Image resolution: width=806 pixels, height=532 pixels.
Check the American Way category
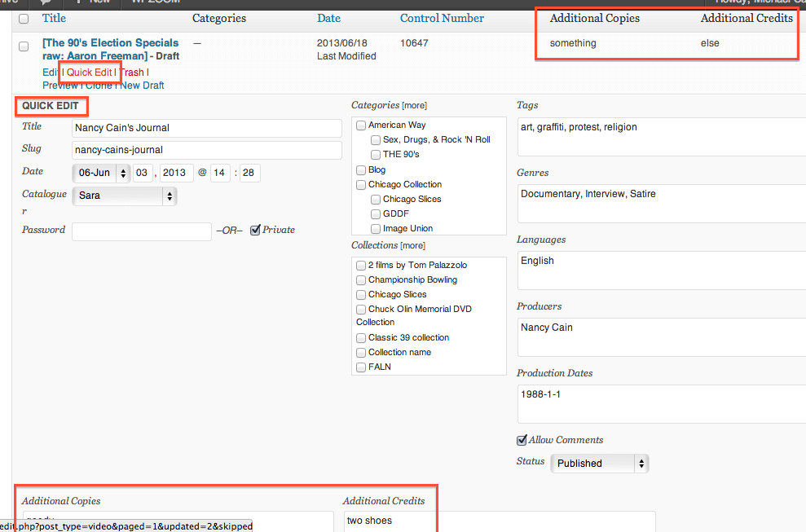(x=361, y=125)
